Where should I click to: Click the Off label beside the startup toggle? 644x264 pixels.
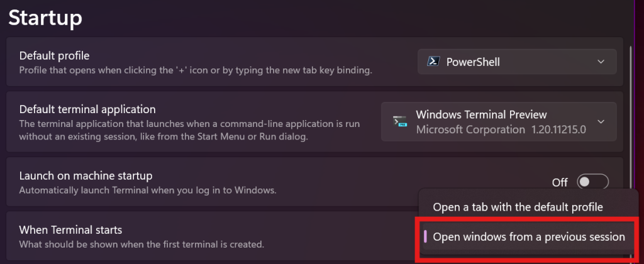click(x=560, y=182)
